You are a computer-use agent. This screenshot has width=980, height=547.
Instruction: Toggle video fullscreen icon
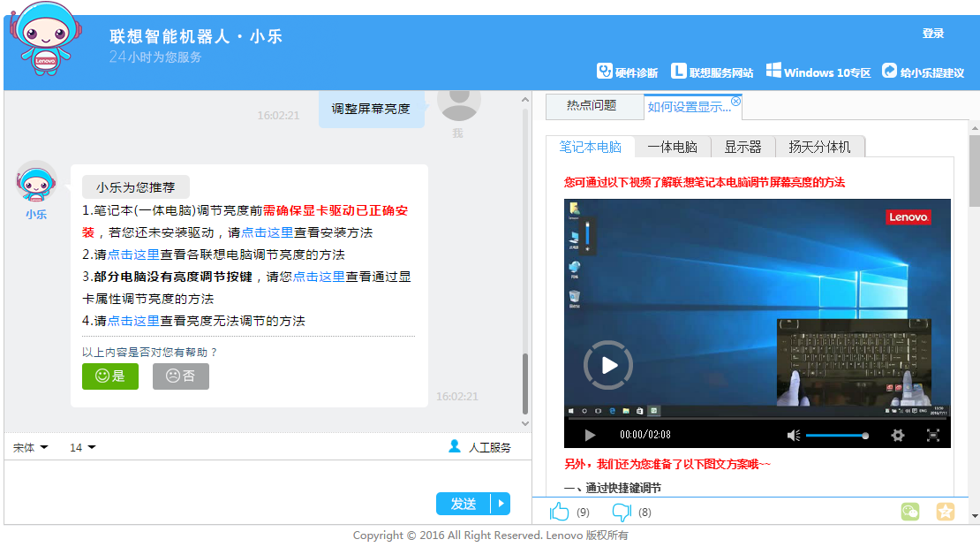932,435
